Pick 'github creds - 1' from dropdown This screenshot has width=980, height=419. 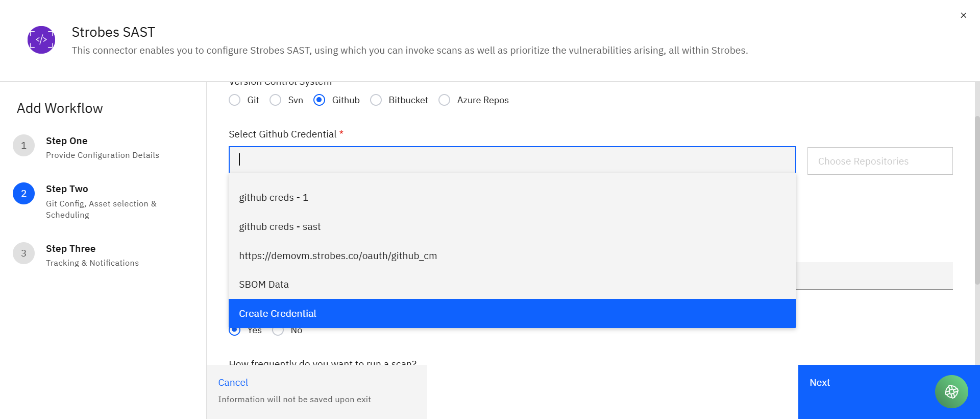point(512,198)
